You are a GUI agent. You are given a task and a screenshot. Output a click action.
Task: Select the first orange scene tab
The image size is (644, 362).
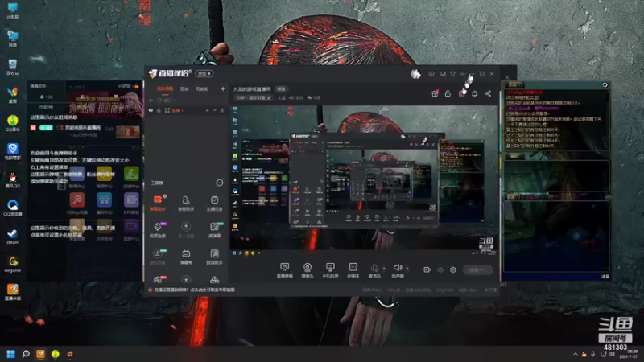pyautogui.click(x=165, y=88)
